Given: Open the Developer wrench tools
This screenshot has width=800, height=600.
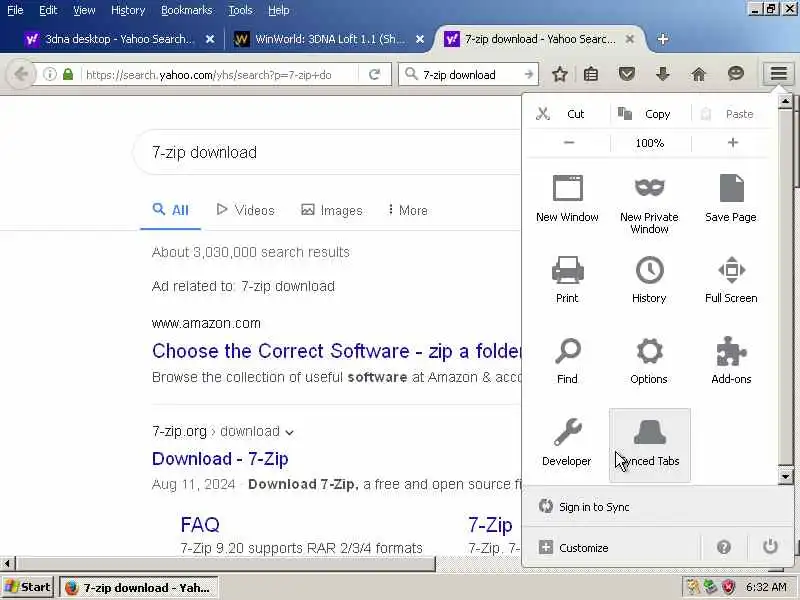Looking at the screenshot, I should 567,442.
